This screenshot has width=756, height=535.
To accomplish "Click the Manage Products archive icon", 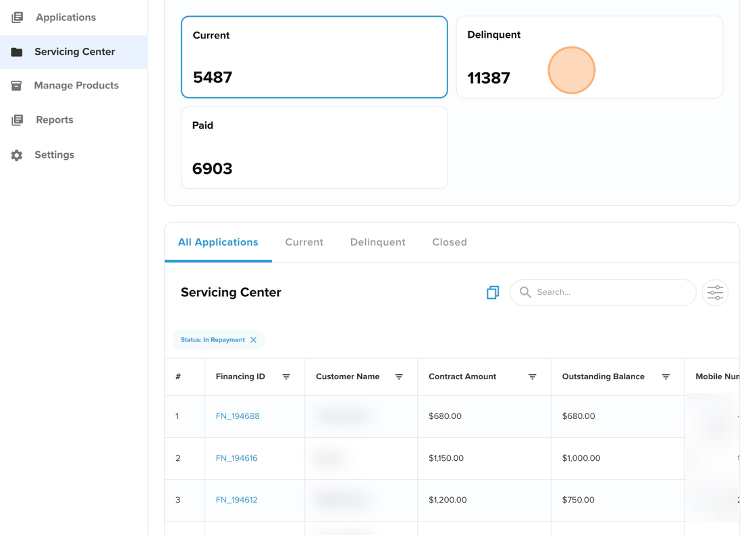I will (16, 86).
